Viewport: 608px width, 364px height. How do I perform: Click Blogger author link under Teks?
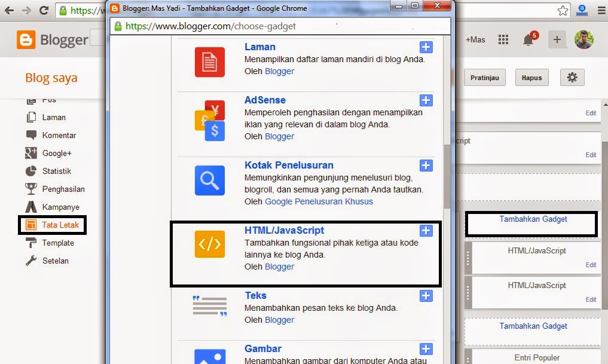click(x=279, y=320)
